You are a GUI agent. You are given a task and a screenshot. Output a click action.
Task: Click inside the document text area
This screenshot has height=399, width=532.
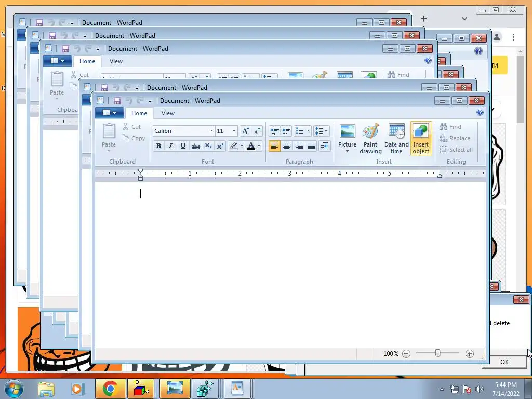290,264
